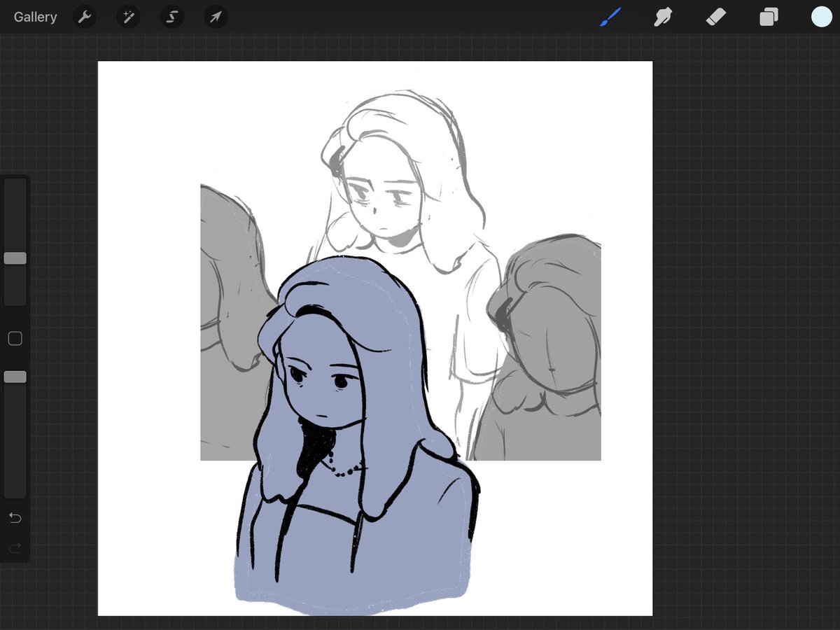The image size is (840, 630).
Task: Open the Actions wrench menu
Action: click(x=85, y=17)
